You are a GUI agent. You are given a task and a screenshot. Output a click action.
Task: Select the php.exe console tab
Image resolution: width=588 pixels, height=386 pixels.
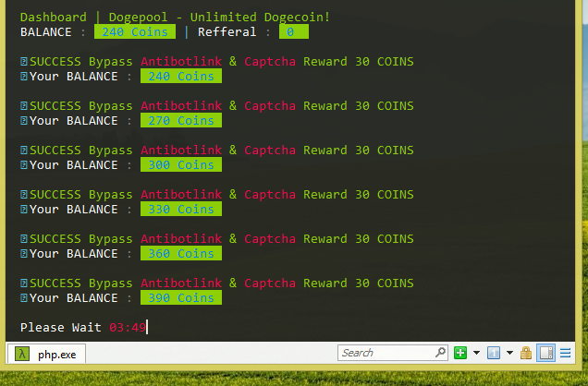click(46, 354)
